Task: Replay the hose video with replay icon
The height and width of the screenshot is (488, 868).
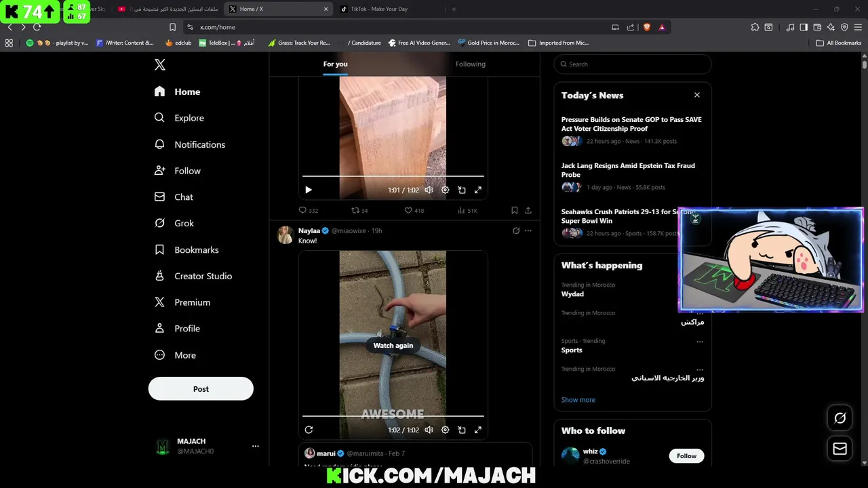Action: [x=309, y=430]
